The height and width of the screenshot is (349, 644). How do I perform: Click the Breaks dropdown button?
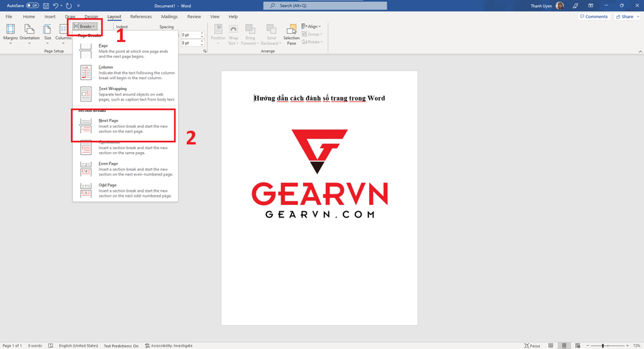point(85,26)
